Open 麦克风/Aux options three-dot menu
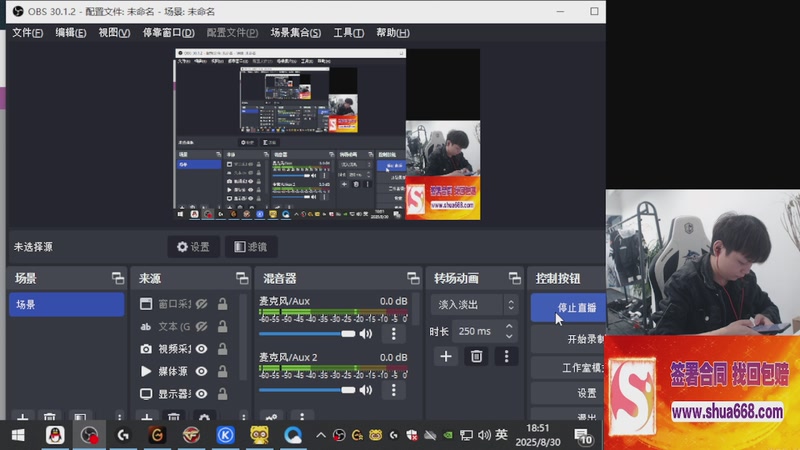The image size is (800, 450). point(393,334)
